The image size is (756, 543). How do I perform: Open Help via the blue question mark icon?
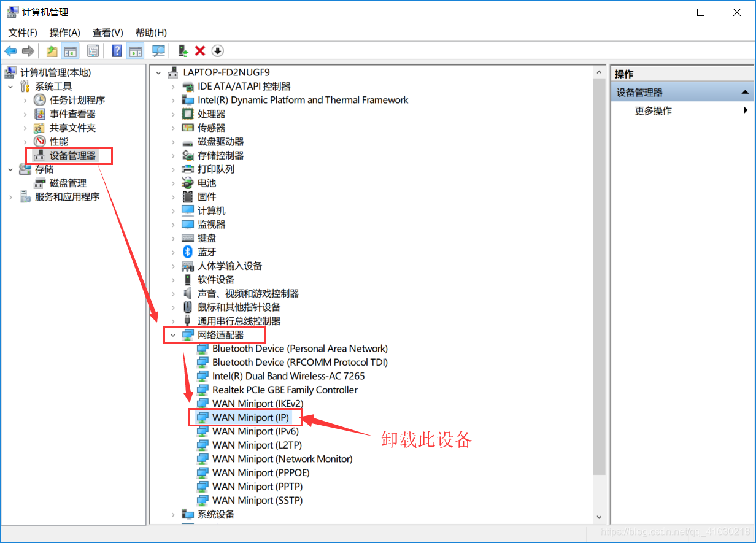117,51
